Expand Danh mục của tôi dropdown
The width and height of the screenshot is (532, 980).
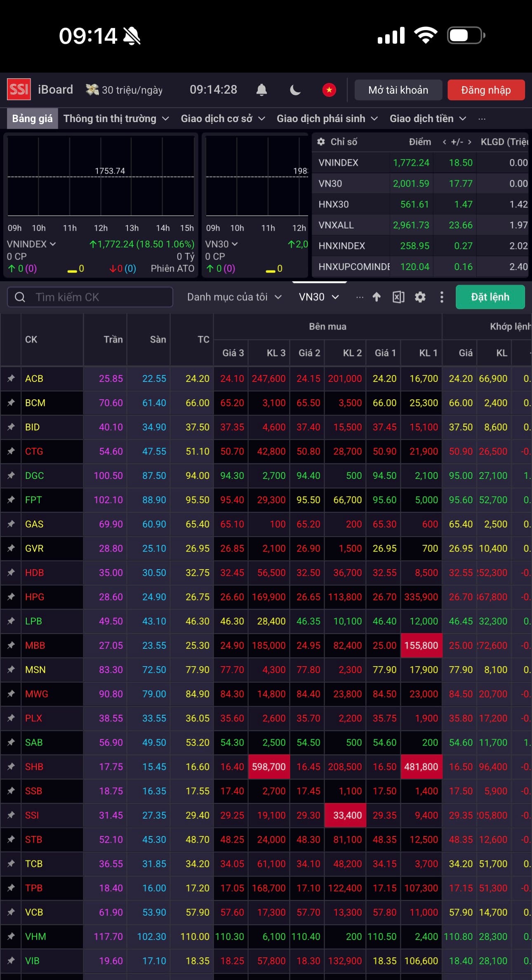pyautogui.click(x=234, y=297)
